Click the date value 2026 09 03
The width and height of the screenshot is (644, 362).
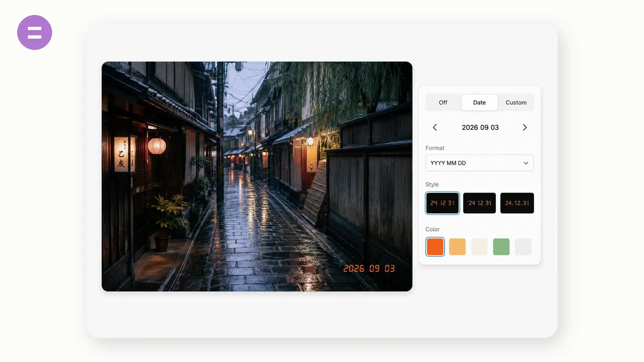pos(480,128)
